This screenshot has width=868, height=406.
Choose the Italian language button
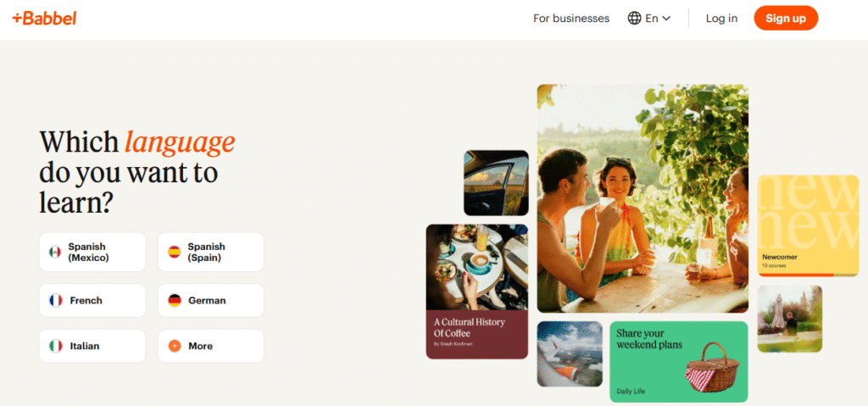(x=92, y=346)
